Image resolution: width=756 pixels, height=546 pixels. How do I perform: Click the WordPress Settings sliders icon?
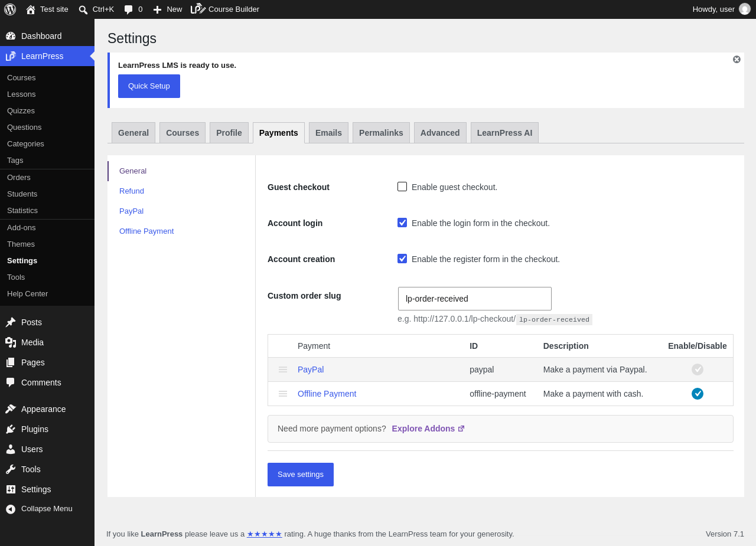(11, 489)
